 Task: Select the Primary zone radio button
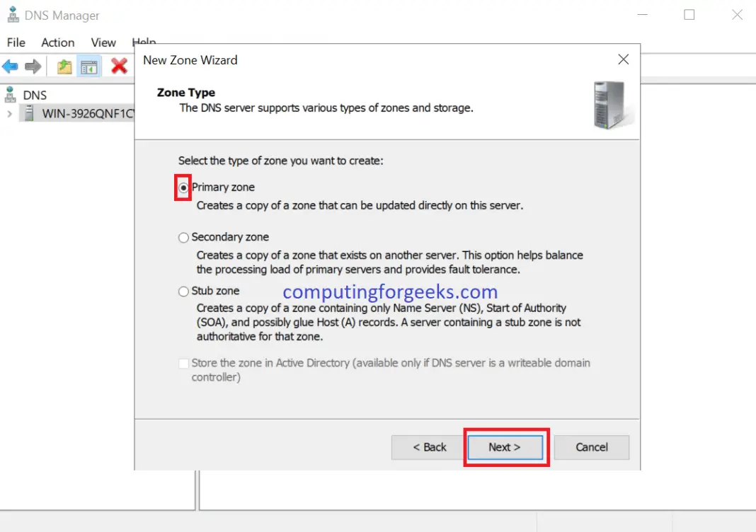(x=183, y=187)
